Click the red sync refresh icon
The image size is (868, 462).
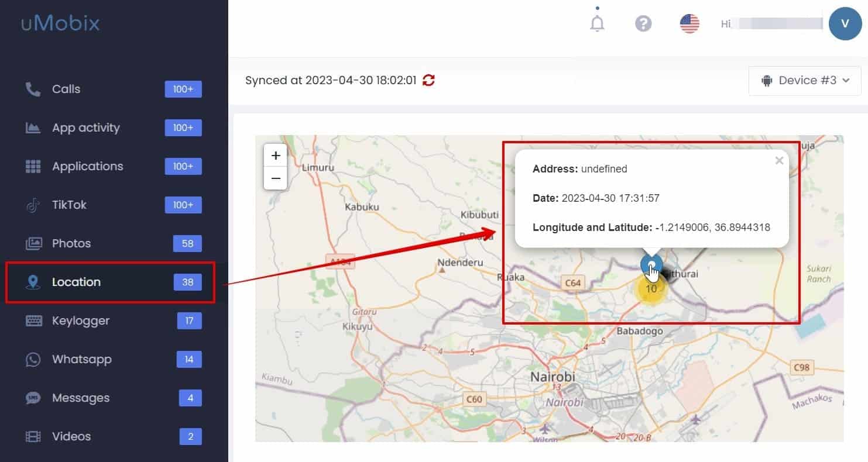pyautogui.click(x=429, y=80)
